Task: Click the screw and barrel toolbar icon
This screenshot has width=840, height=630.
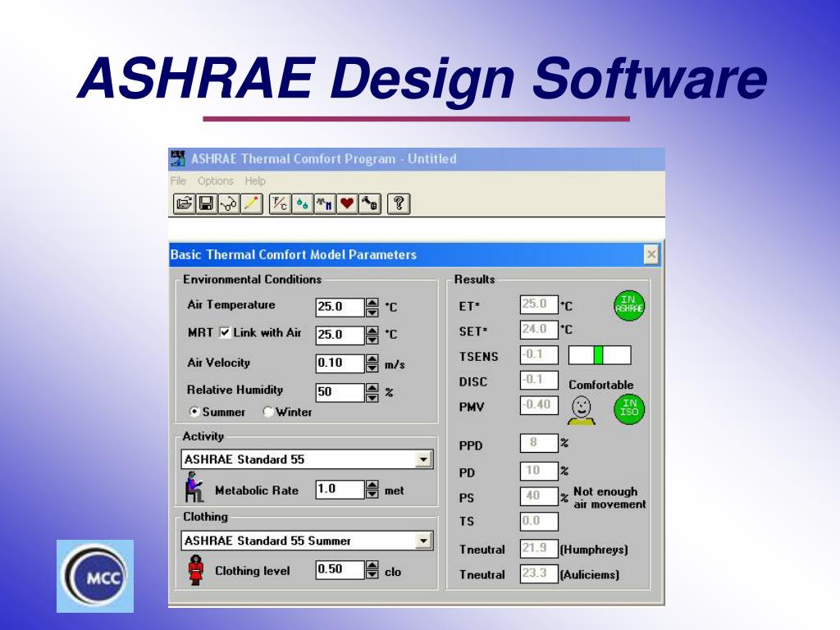Action: [370, 204]
